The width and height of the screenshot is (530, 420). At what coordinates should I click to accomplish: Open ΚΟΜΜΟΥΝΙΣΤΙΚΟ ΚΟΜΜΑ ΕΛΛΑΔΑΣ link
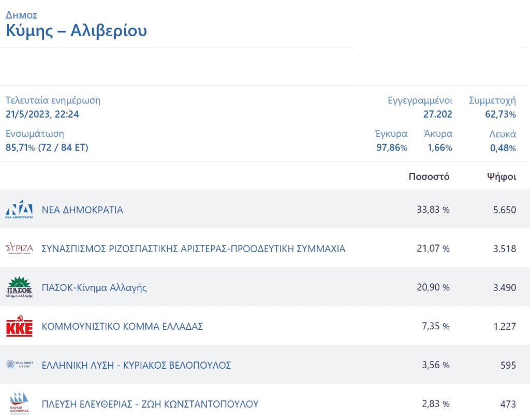122,327
